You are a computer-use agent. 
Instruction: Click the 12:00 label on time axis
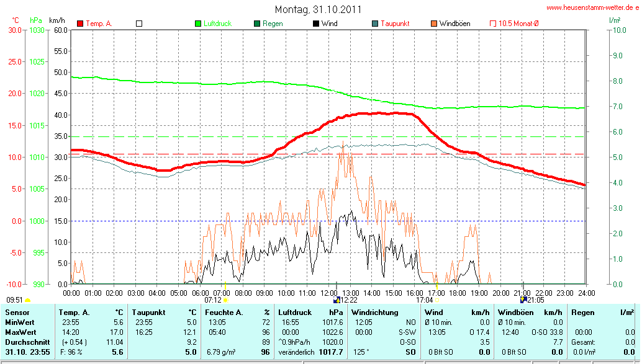tap(328, 292)
